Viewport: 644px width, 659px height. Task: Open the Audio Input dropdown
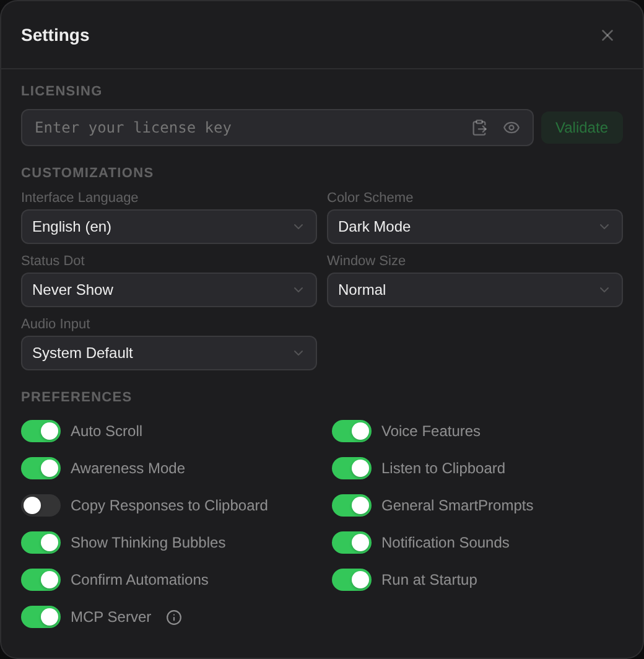[169, 353]
